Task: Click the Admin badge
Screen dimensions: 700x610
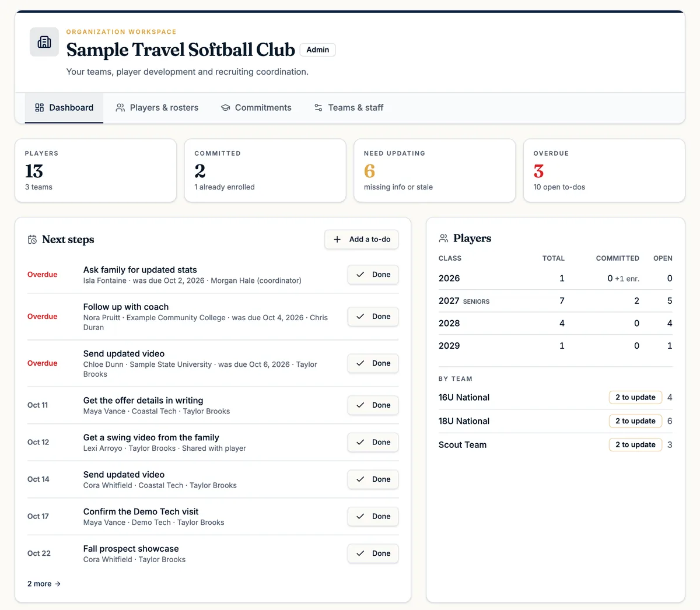Action: coord(317,50)
